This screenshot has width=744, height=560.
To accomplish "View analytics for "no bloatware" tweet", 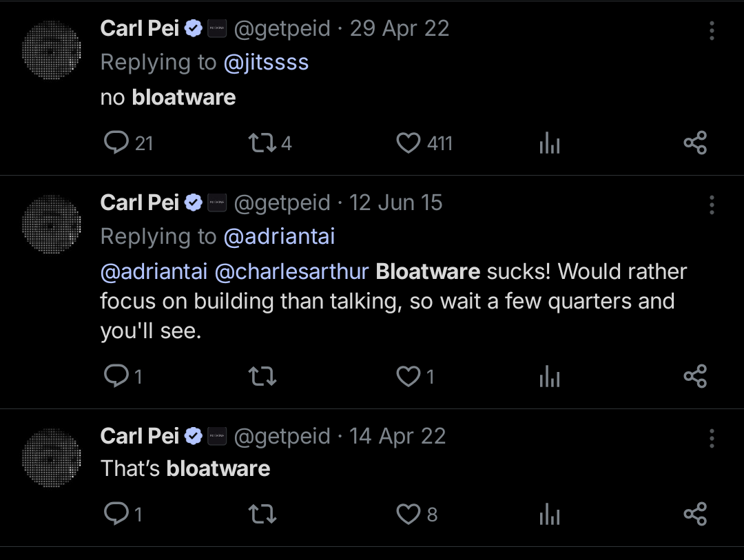I will [x=549, y=143].
